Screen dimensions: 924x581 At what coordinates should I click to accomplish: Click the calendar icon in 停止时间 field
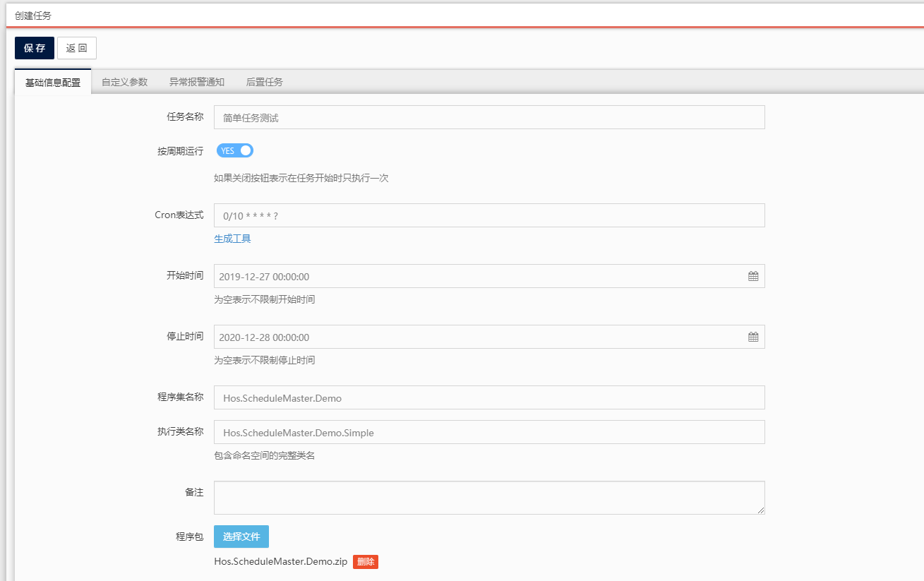click(x=753, y=337)
